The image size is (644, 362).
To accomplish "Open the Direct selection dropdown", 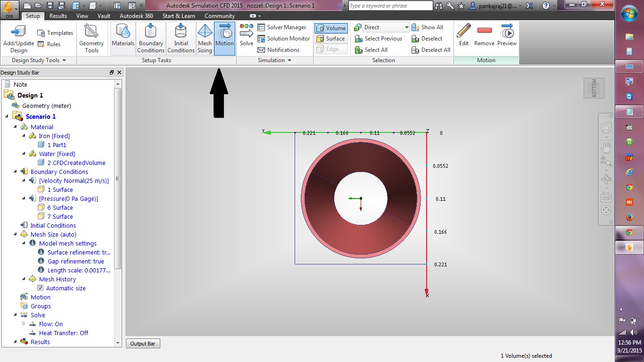I will coord(406,27).
